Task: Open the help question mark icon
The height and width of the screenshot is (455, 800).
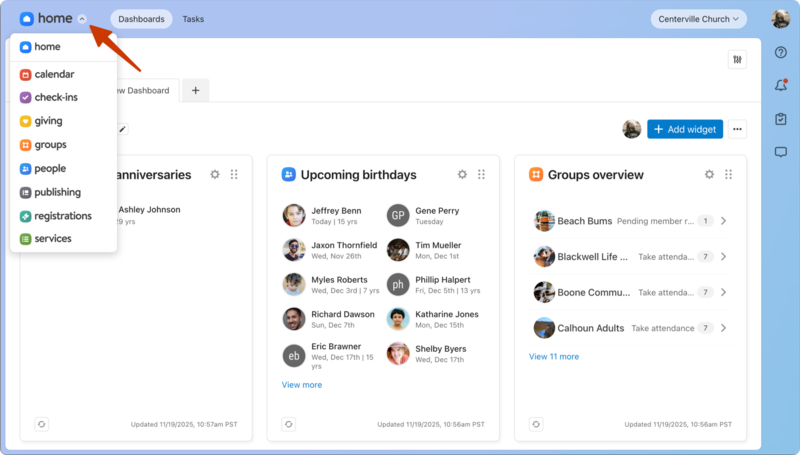Action: pos(781,52)
